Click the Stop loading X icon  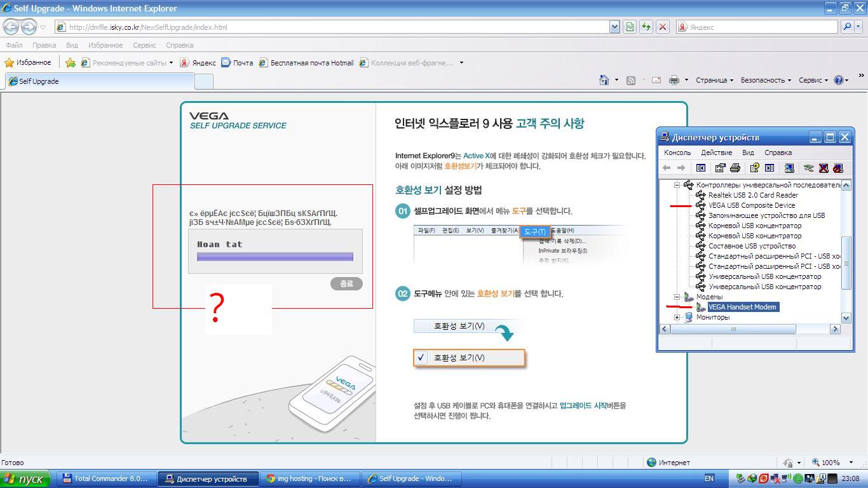pyautogui.click(x=662, y=27)
